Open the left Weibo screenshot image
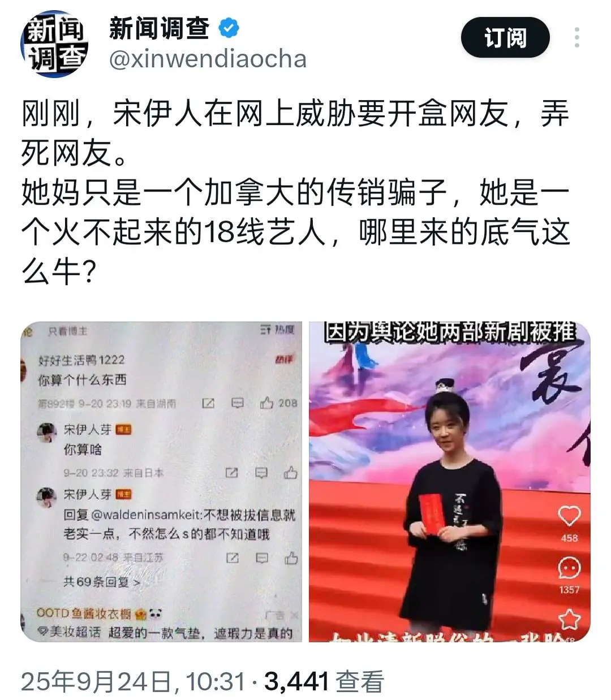 [161, 482]
